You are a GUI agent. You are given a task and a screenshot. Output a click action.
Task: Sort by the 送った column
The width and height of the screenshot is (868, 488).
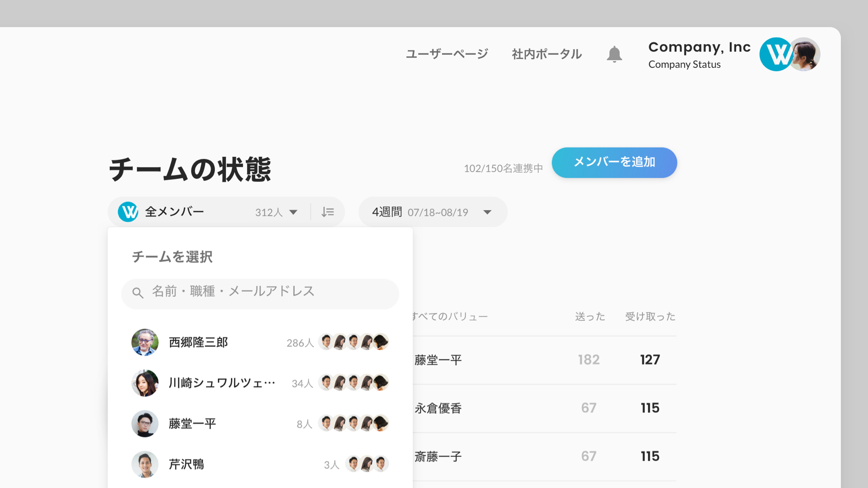(x=590, y=316)
